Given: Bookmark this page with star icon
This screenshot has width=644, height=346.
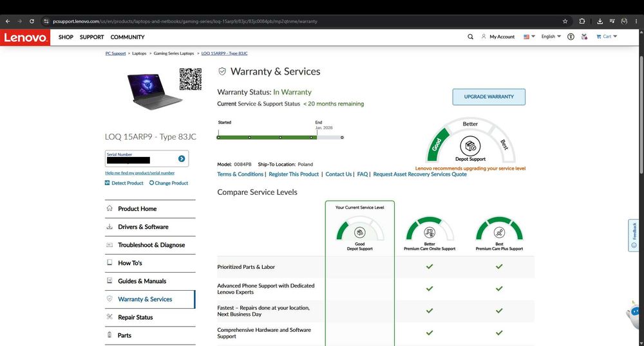Looking at the screenshot, I should click(x=565, y=21).
